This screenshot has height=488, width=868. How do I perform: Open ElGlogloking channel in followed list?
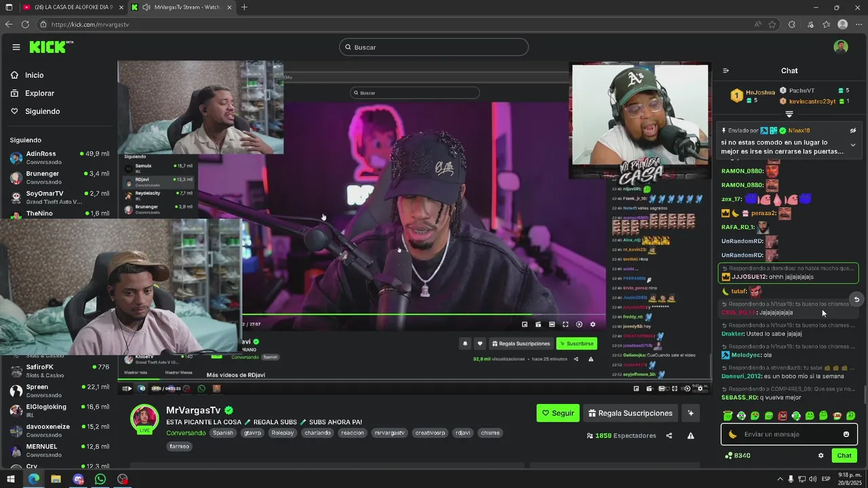pos(60,411)
